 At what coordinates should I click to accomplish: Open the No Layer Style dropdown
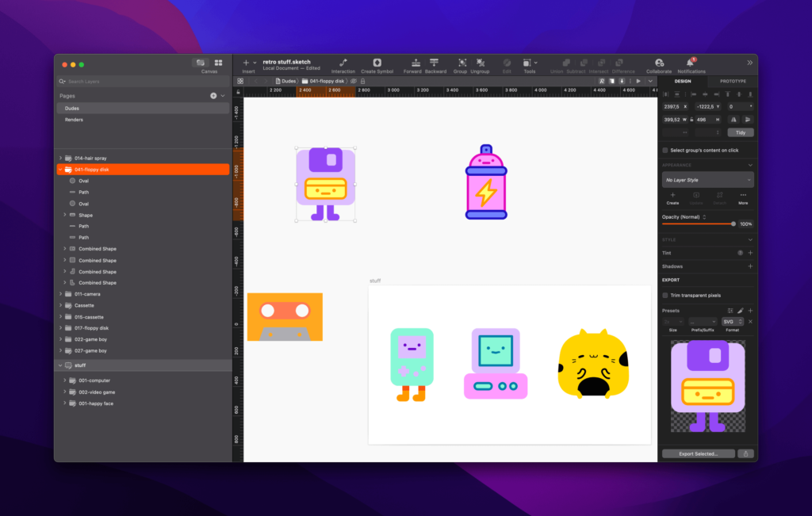pos(707,179)
